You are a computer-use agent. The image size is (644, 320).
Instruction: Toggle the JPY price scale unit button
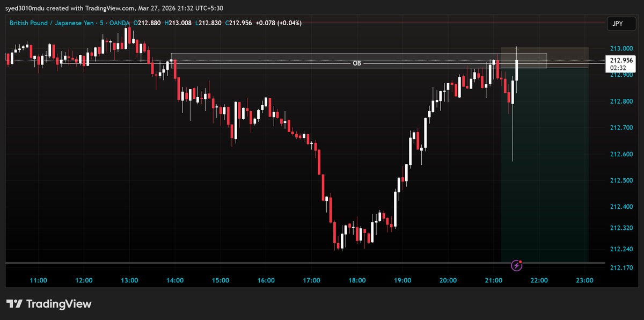click(621, 24)
